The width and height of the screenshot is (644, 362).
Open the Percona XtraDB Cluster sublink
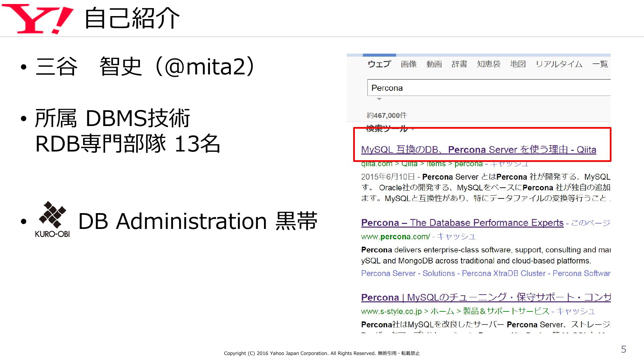[x=504, y=274]
